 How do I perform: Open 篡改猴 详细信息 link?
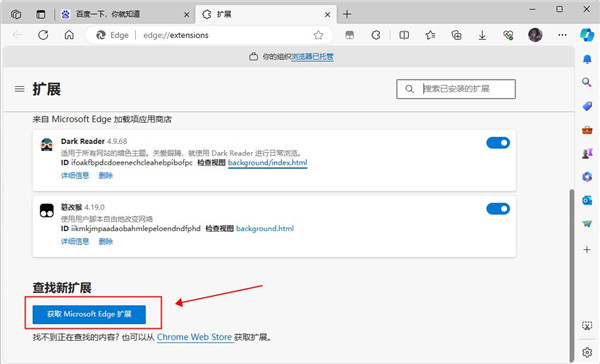(75, 241)
